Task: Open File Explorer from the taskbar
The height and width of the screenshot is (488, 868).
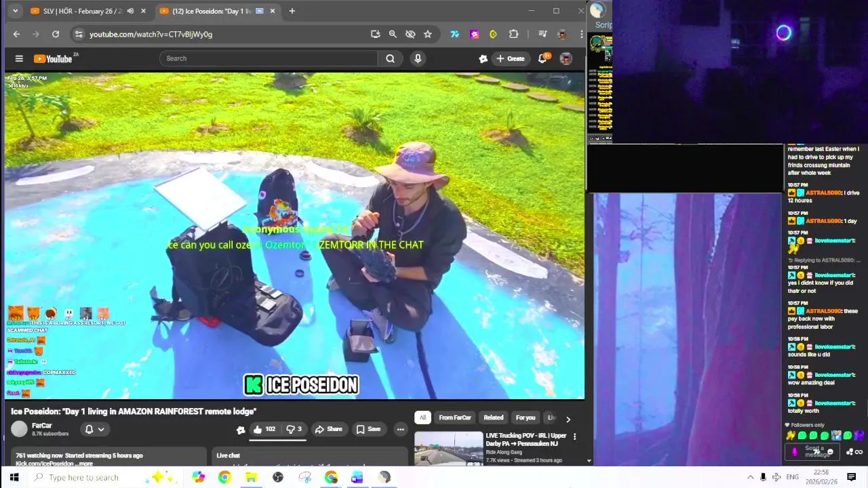Action: [251, 477]
